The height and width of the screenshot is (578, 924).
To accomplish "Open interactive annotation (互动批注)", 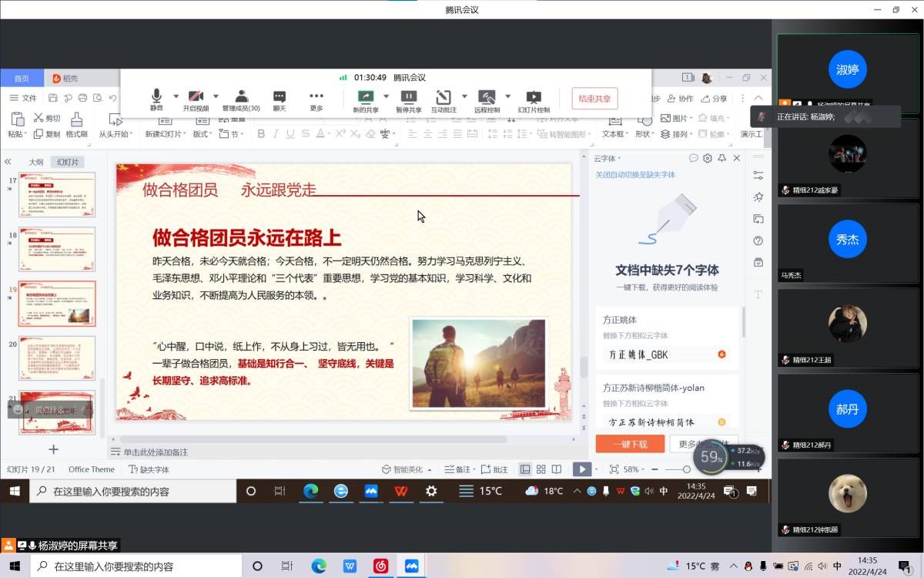I will tap(444, 100).
